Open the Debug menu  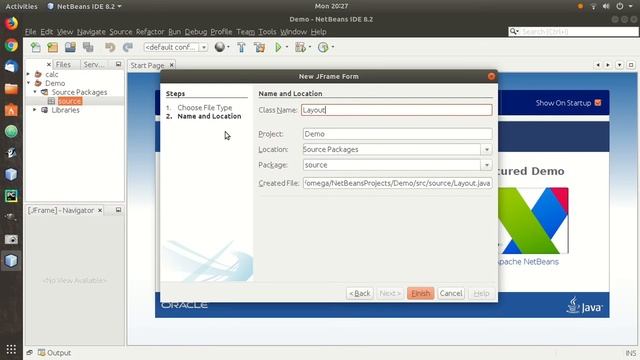pos(196,32)
